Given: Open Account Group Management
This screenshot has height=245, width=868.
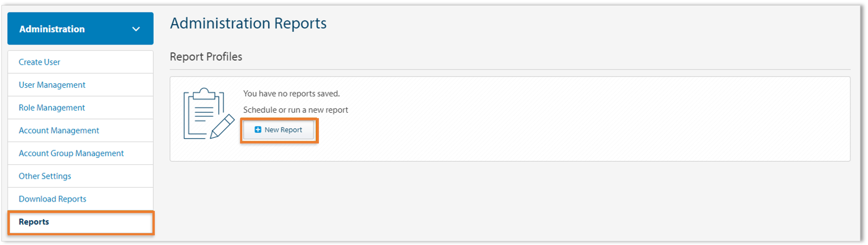Looking at the screenshot, I should pos(71,153).
